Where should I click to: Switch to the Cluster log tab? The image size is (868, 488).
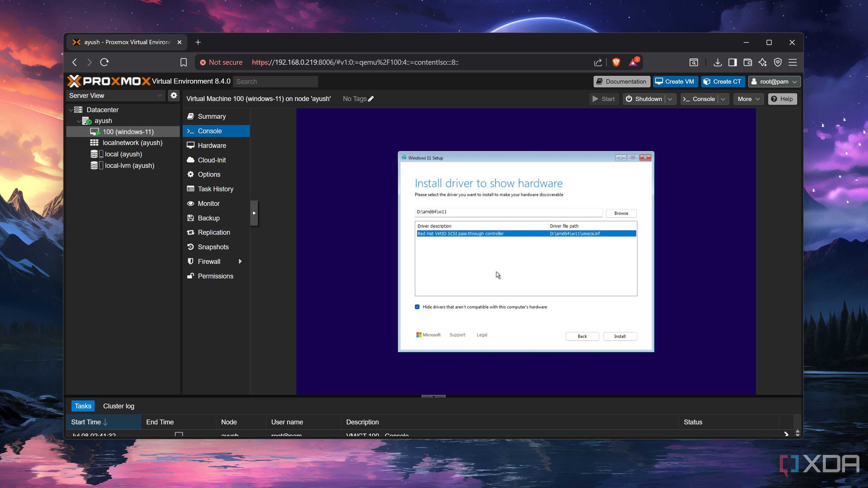click(x=119, y=406)
